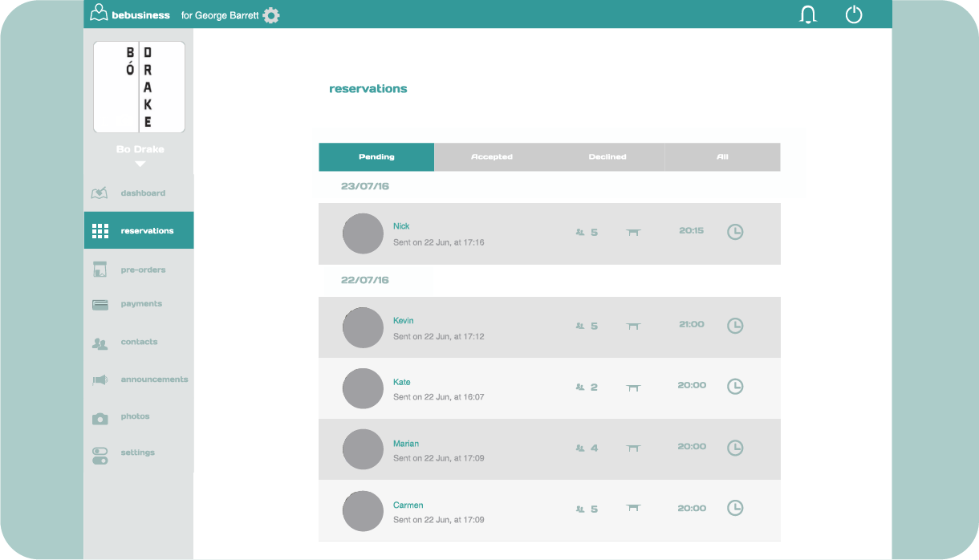Viewport: 979px width, 560px height.
Task: Click Kevin's avatar circle
Action: 363,327
